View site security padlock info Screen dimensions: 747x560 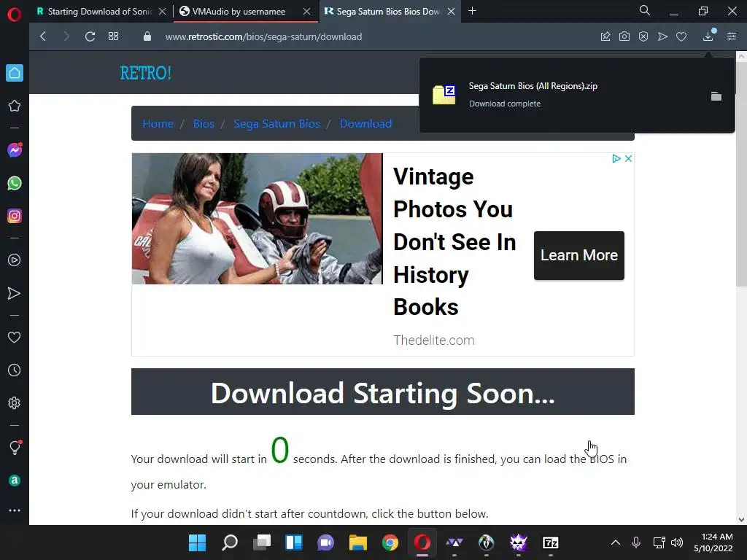tap(147, 36)
